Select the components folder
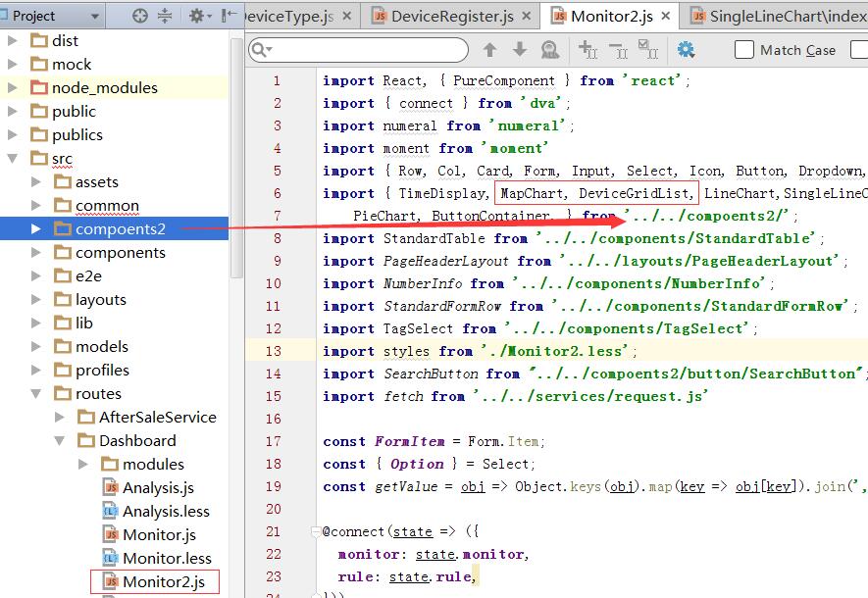868x598 pixels. pyautogui.click(x=121, y=252)
